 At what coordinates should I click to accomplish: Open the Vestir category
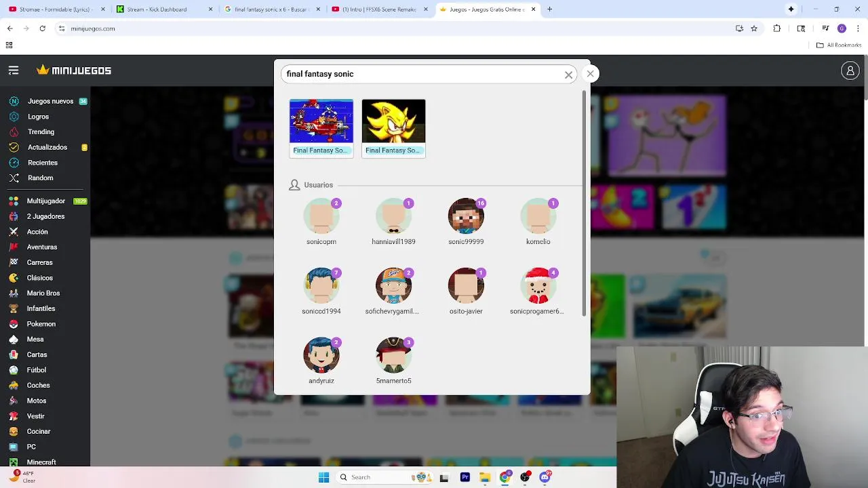click(x=35, y=416)
